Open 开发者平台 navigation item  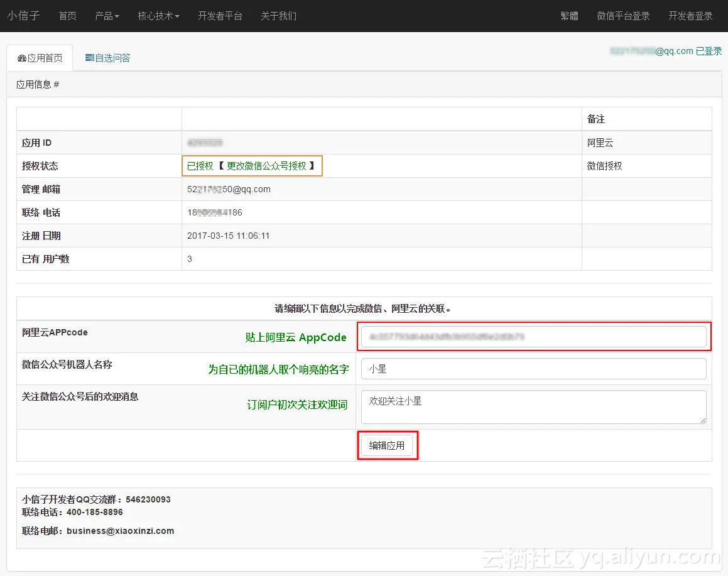tap(220, 16)
